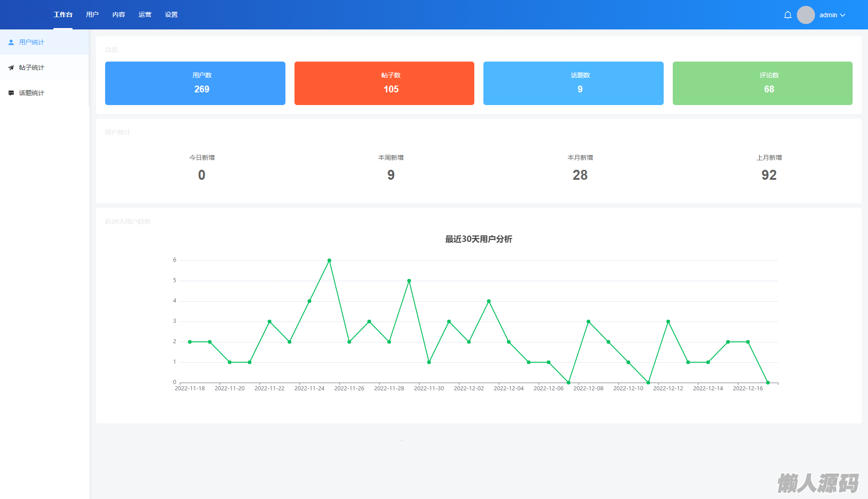The width and height of the screenshot is (868, 499).
Task: Open the 设置 top menu
Action: (171, 14)
